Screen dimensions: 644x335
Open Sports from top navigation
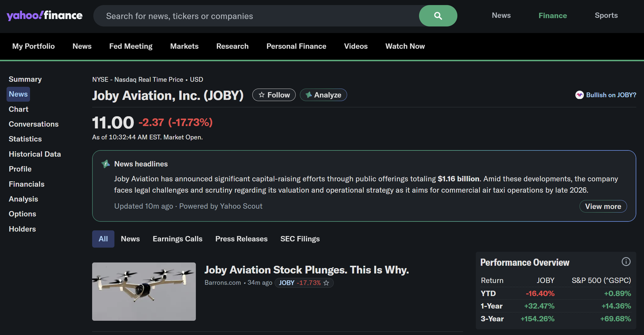click(x=606, y=15)
